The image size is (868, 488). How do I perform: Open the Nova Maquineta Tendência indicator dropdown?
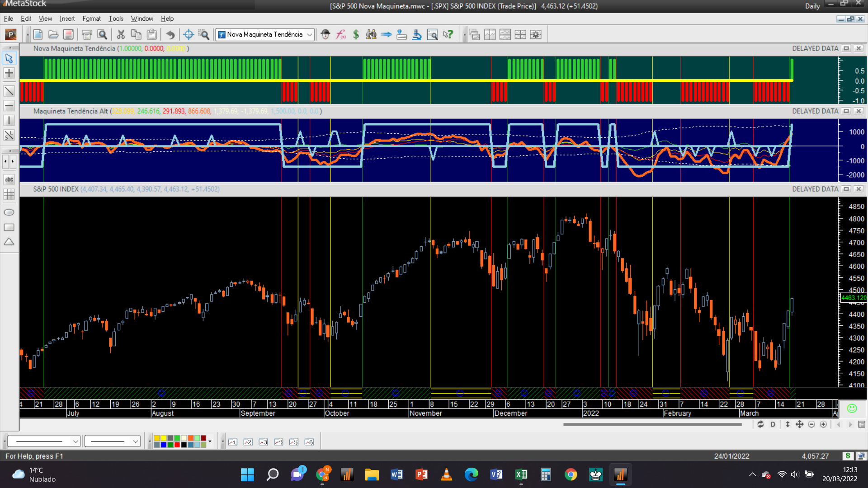pyautogui.click(x=310, y=34)
